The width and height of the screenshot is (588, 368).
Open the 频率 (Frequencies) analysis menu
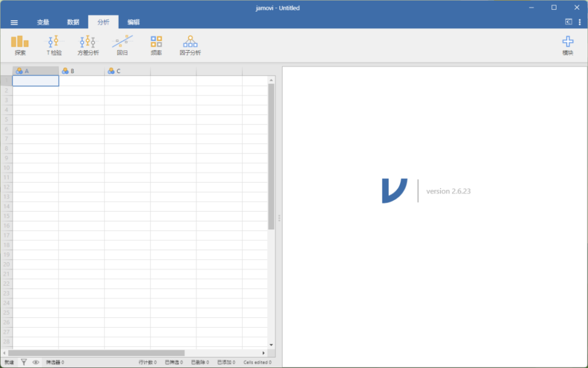156,45
